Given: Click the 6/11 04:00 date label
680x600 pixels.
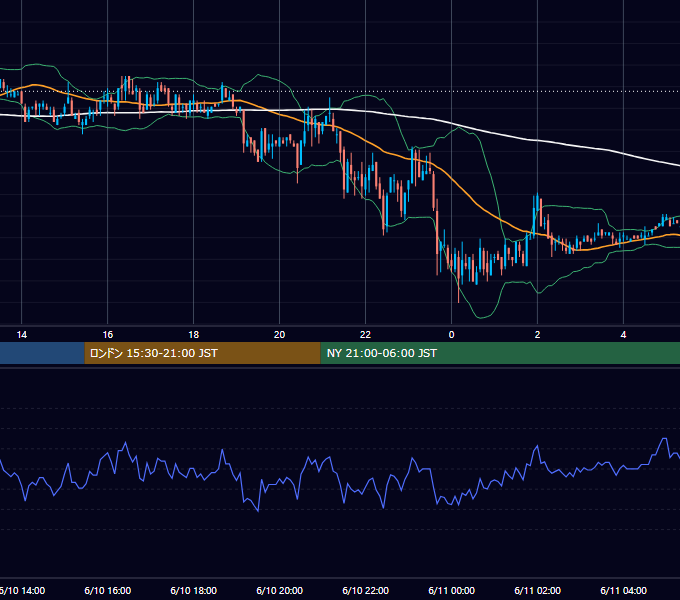Looking at the screenshot, I should pyautogui.click(x=623, y=590).
